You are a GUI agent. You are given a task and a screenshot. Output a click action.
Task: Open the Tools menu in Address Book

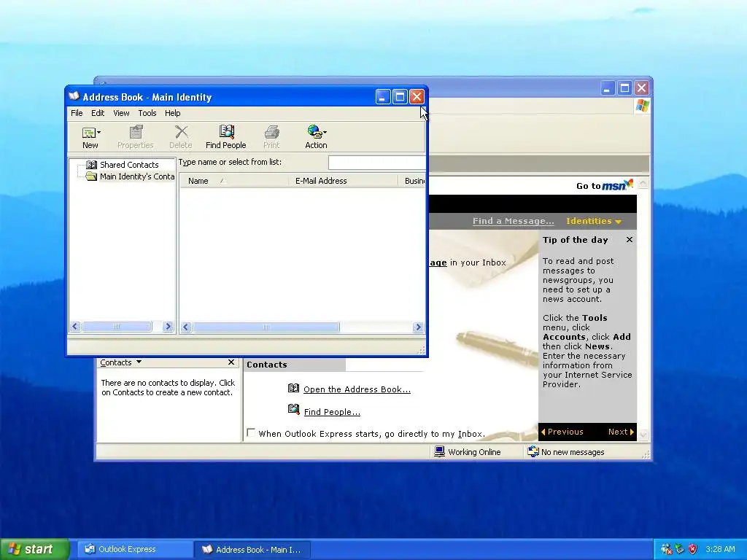coord(147,113)
